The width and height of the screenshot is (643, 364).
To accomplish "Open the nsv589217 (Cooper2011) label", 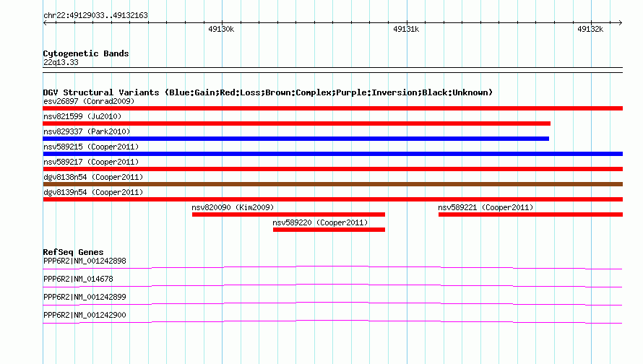I will 91,162.
